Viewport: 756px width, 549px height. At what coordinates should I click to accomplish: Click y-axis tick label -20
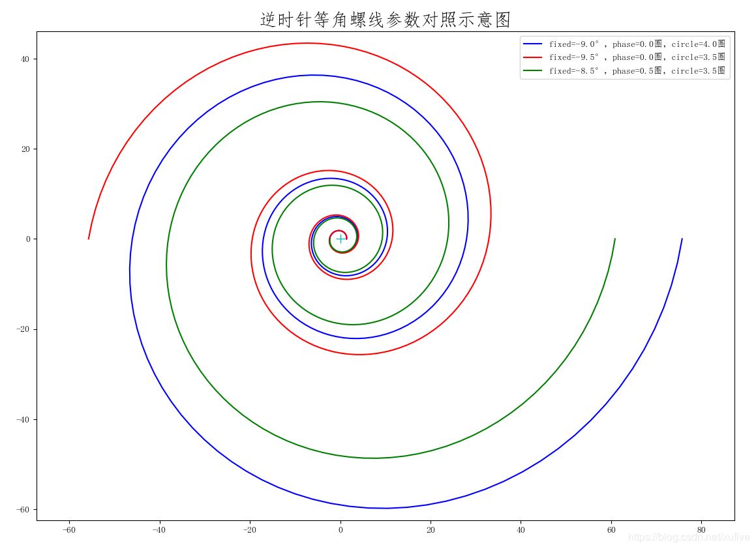tap(23, 329)
